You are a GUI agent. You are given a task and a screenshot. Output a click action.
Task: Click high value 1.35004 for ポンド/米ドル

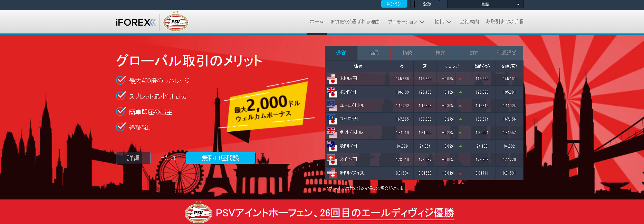click(x=482, y=133)
